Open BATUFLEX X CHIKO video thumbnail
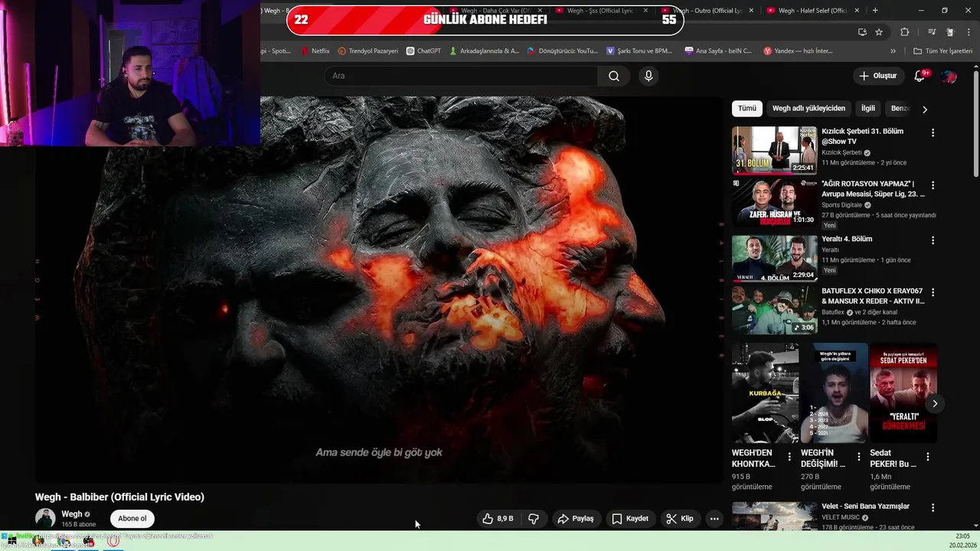This screenshot has width=980, height=551. click(774, 310)
